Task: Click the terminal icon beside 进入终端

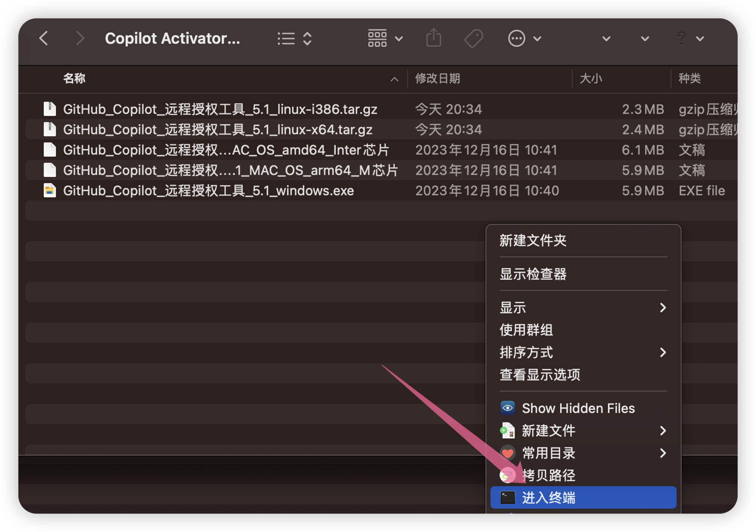Action: coord(507,498)
